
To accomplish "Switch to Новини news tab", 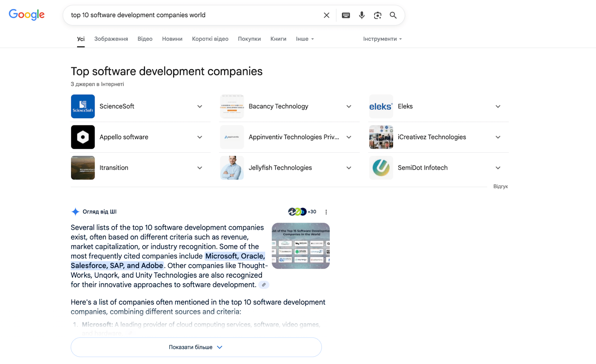I will pyautogui.click(x=172, y=39).
